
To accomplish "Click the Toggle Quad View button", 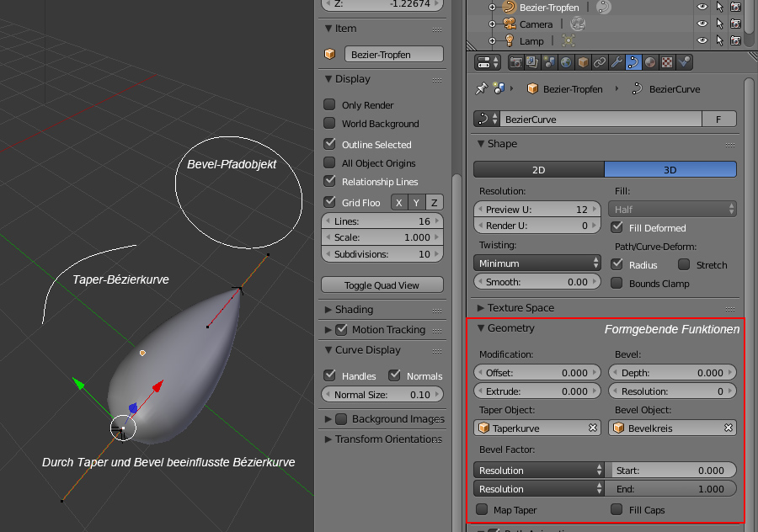I will click(382, 285).
